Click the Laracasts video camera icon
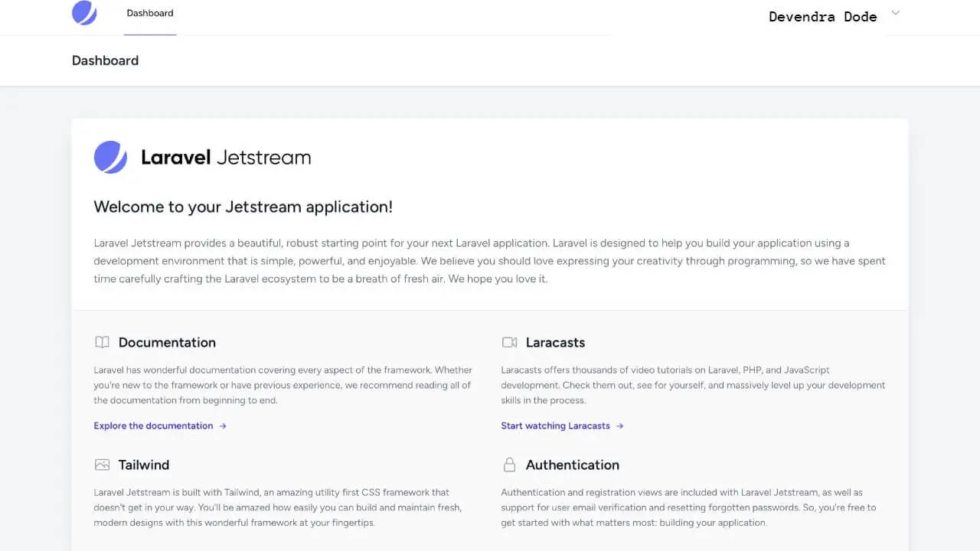This screenshot has width=980, height=551. (509, 342)
